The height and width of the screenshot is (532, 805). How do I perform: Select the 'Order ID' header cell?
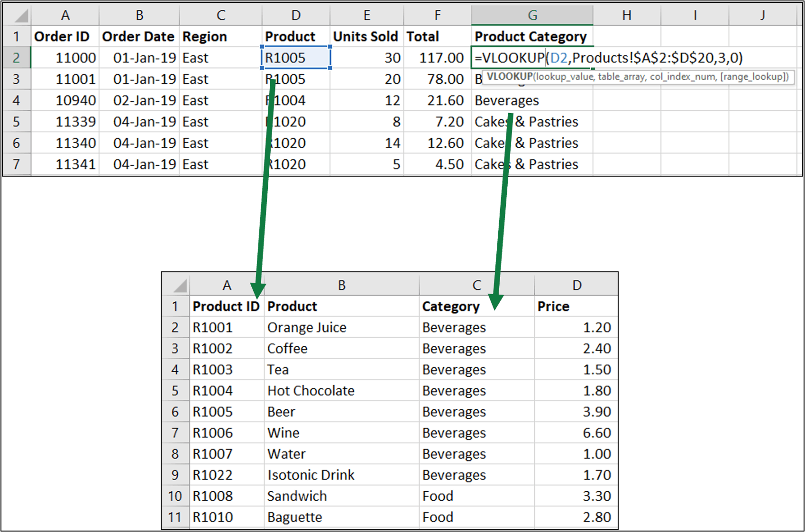click(x=65, y=36)
